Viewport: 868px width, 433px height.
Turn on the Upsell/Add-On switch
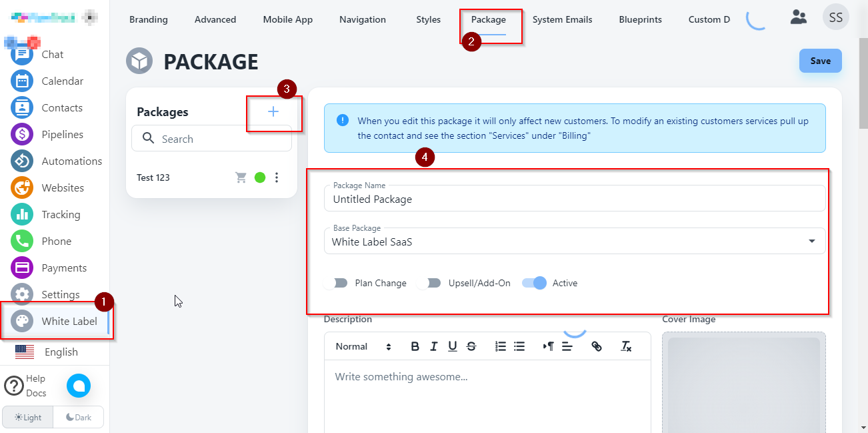[x=431, y=283]
